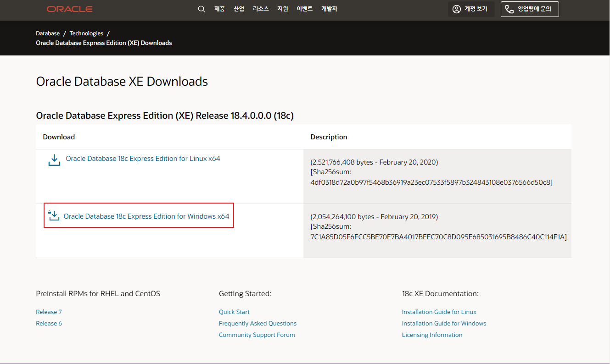
Task: Open the Release 7 preinstall RPM link
Action: coord(49,312)
